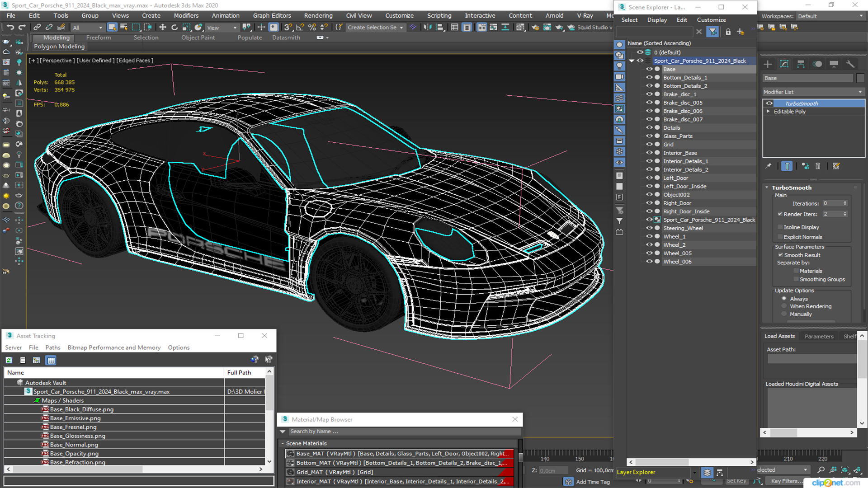Open Configure Modifier Sets icon
Screen dimensions: 868x488
(x=836, y=166)
